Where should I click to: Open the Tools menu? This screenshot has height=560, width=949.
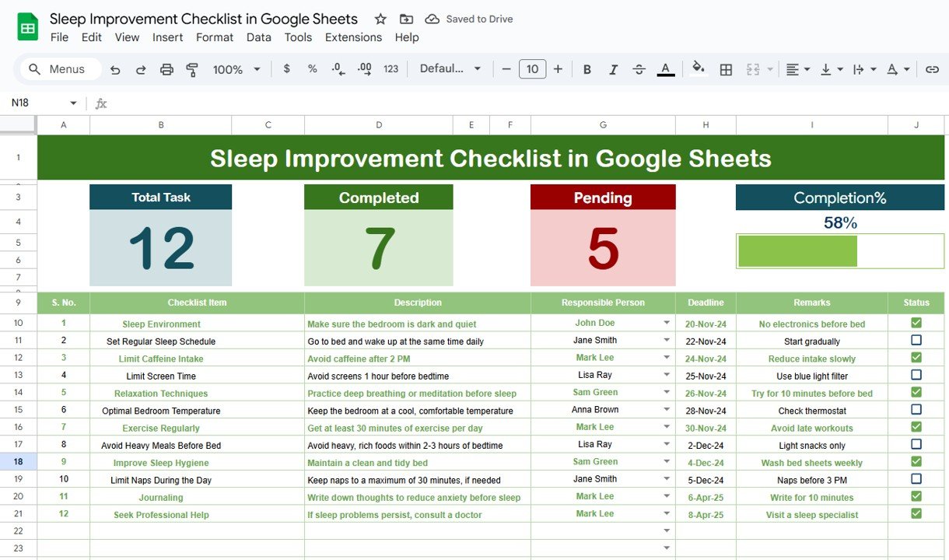(x=298, y=37)
